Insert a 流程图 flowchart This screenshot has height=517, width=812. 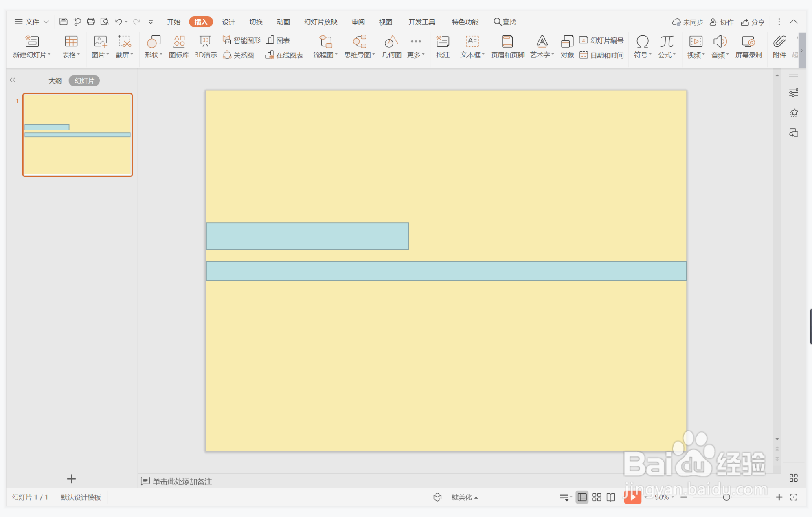click(325, 46)
